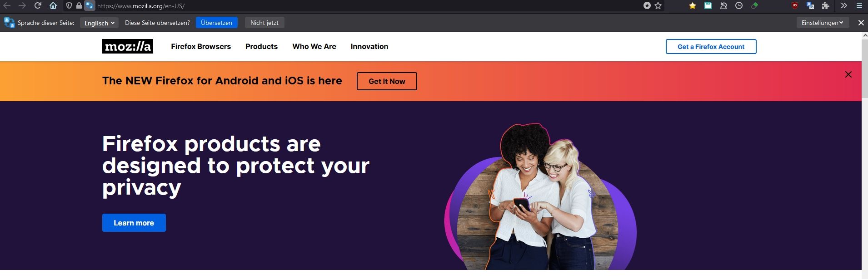Image resolution: width=868 pixels, height=279 pixels.
Task: Click the teal floppy disk save icon
Action: pos(708,5)
